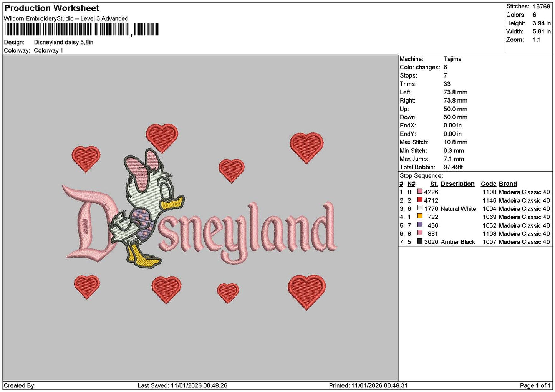Click the 'EndY:' label
555x392 pixels.
408,134
